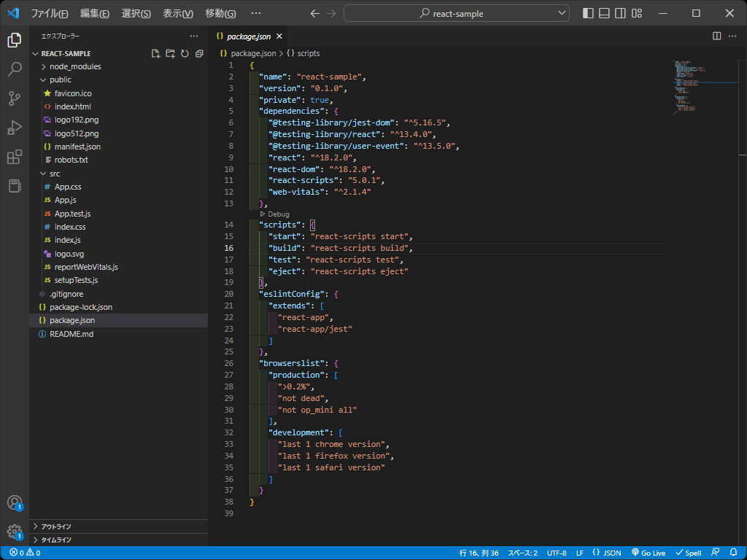
Task: Open Source Control view
Action: click(x=15, y=98)
